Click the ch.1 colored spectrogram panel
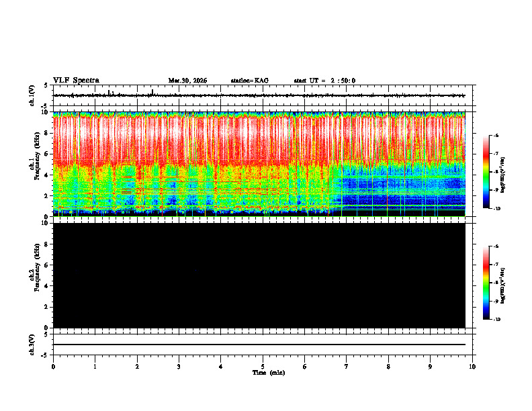This screenshot has height=411, width=532. (x=259, y=164)
